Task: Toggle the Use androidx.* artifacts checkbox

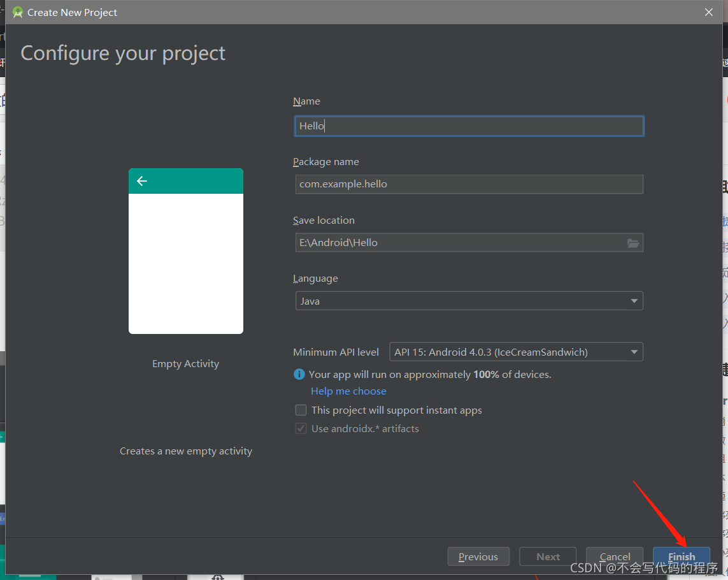Action: pyautogui.click(x=301, y=428)
